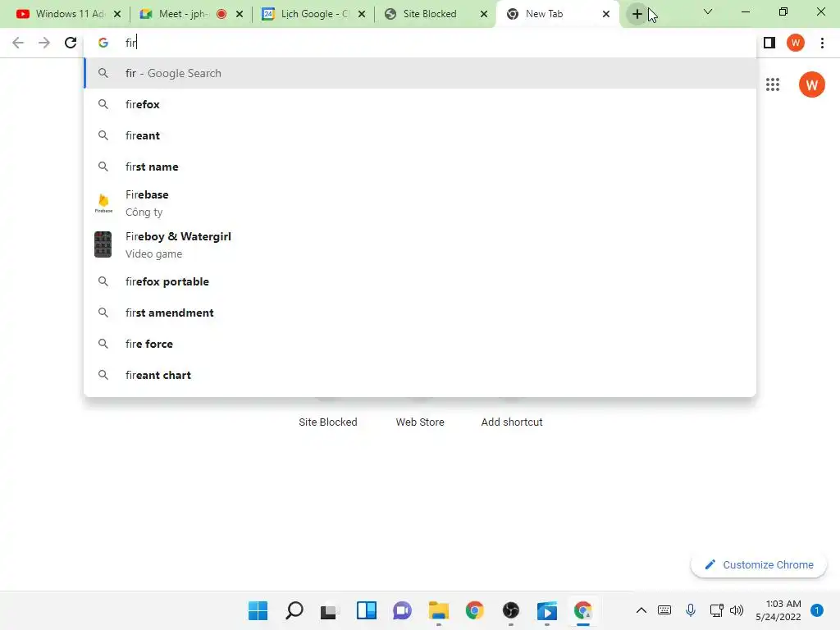Choose the first name suggestion
840x630 pixels.
click(420, 167)
